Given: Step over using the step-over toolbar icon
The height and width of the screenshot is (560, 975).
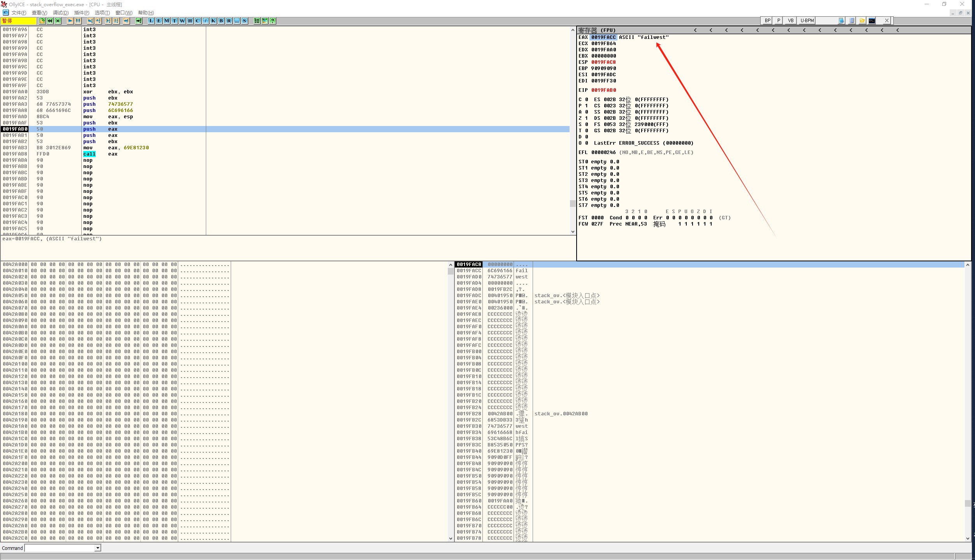Looking at the screenshot, I should point(99,21).
